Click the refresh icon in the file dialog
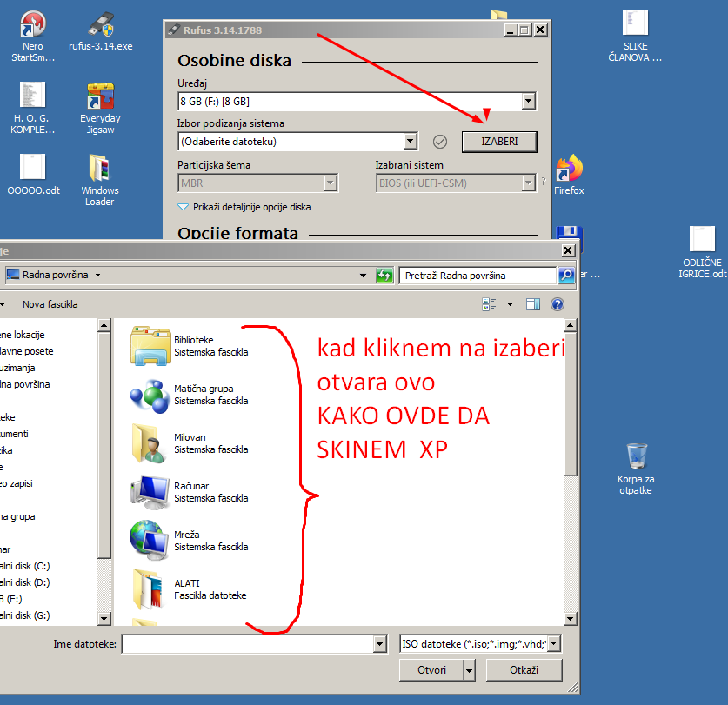728x705 pixels. [x=384, y=276]
